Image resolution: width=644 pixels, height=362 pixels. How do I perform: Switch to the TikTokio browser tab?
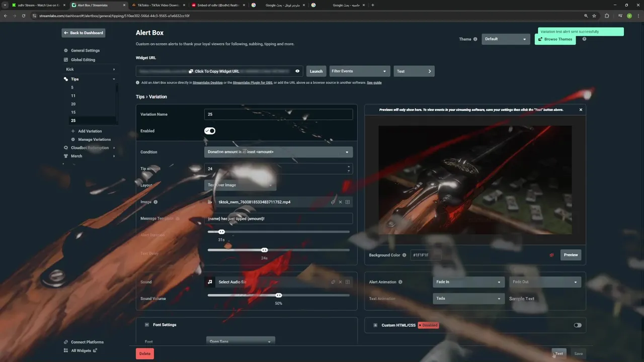coord(158,5)
